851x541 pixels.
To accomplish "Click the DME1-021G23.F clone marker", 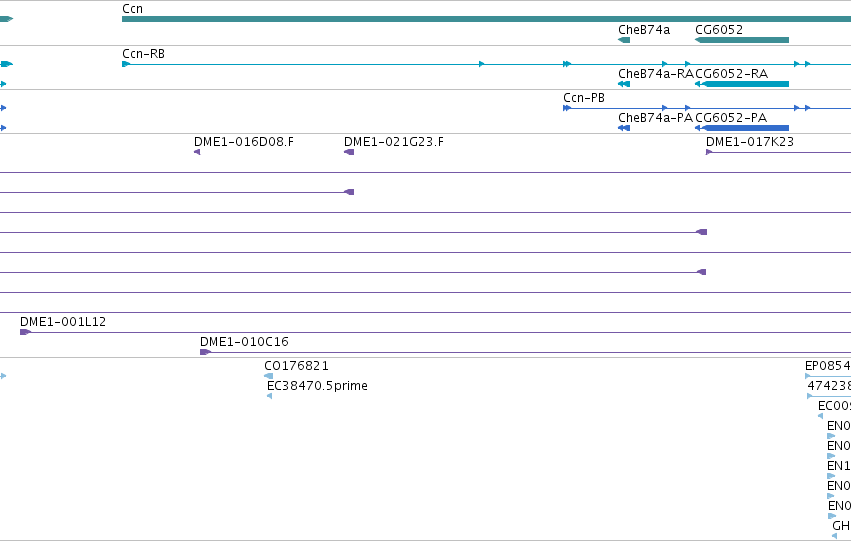I will click(x=349, y=152).
